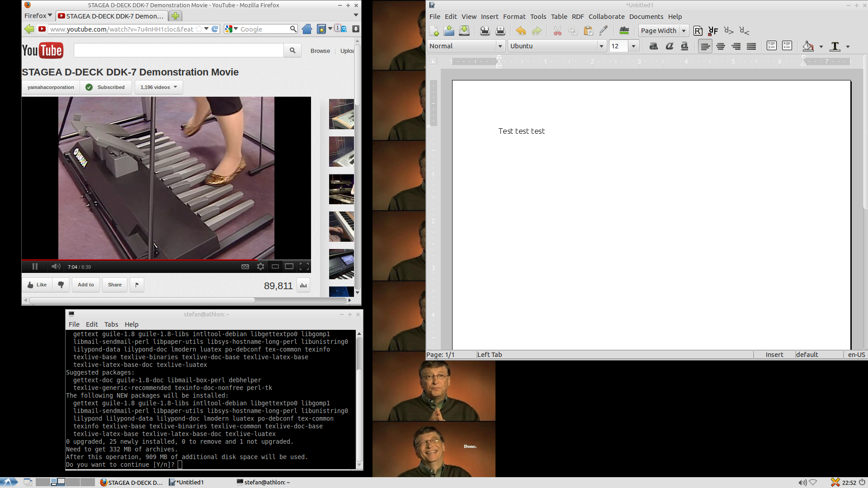Open the yamahacorporation channel button
868x488 pixels.
point(51,87)
